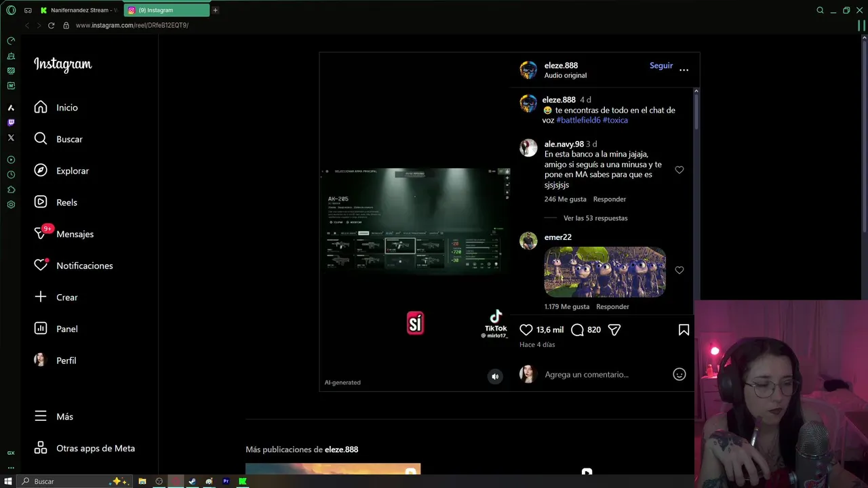Click the #toxica hashtag
The width and height of the screenshot is (868, 488).
coord(615,120)
